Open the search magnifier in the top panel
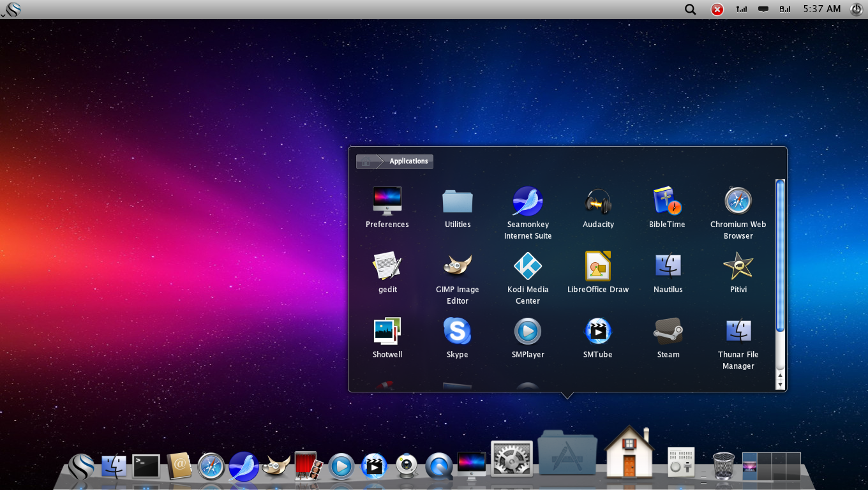 690,9
